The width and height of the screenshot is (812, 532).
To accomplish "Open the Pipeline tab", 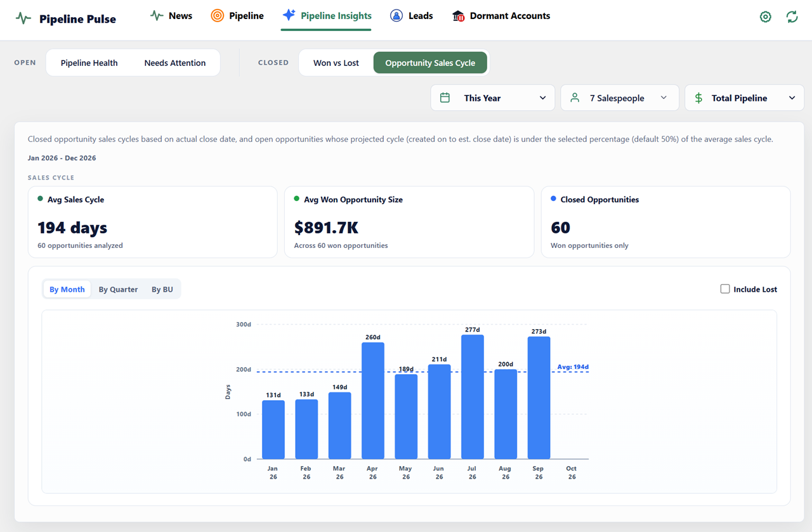I will (x=237, y=16).
